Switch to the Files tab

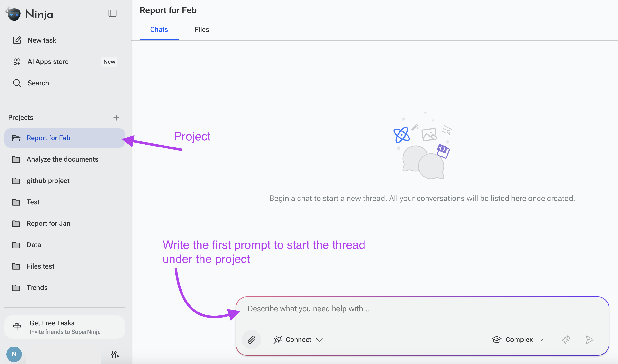[x=202, y=30]
